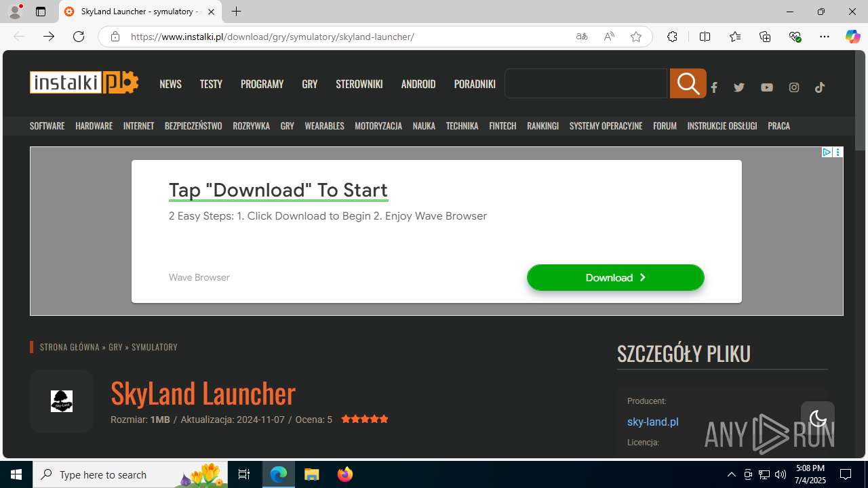Click the Tap "Download" To Start ad headline

tap(278, 190)
